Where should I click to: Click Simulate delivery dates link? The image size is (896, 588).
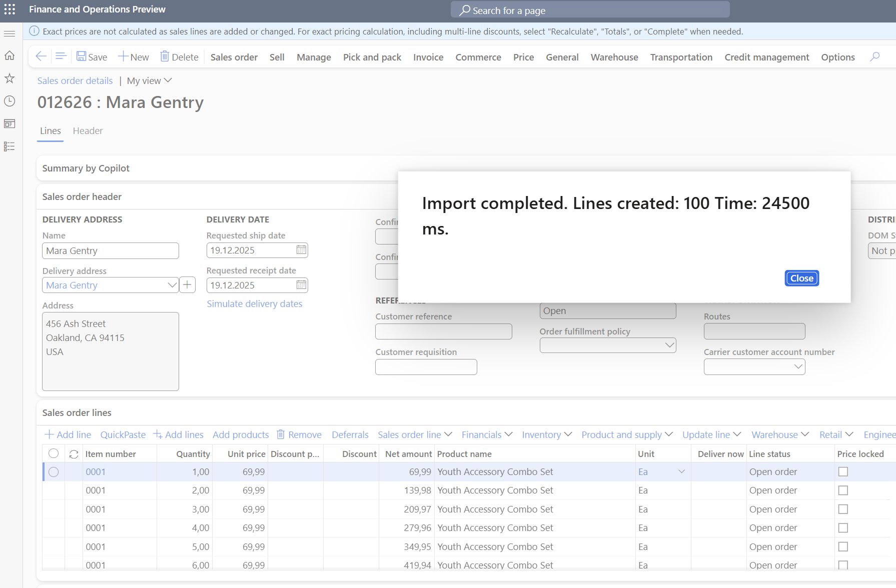(254, 304)
